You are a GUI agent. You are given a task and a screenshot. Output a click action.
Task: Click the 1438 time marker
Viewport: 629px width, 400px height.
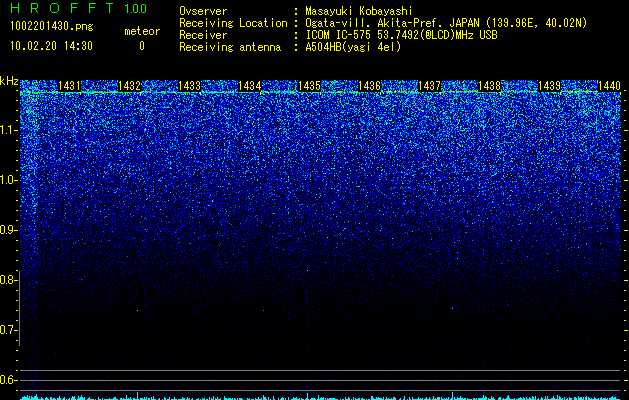[489, 86]
